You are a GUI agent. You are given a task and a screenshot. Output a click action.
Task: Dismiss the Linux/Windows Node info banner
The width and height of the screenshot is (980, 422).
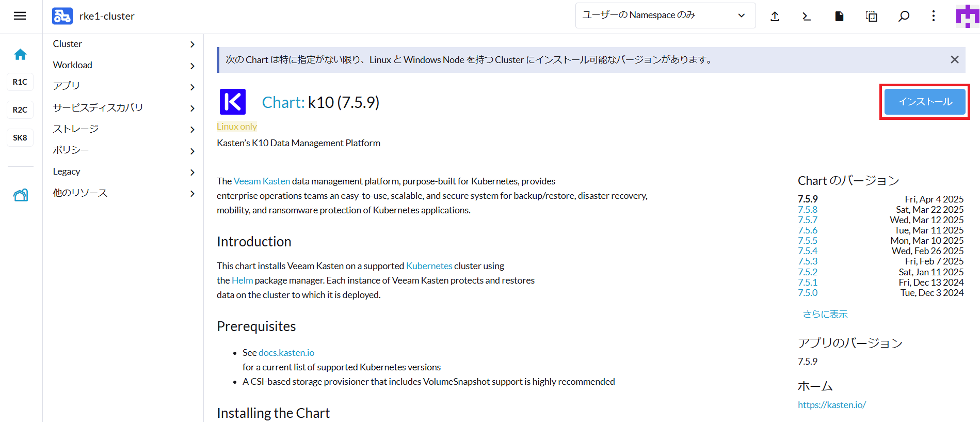click(955, 59)
